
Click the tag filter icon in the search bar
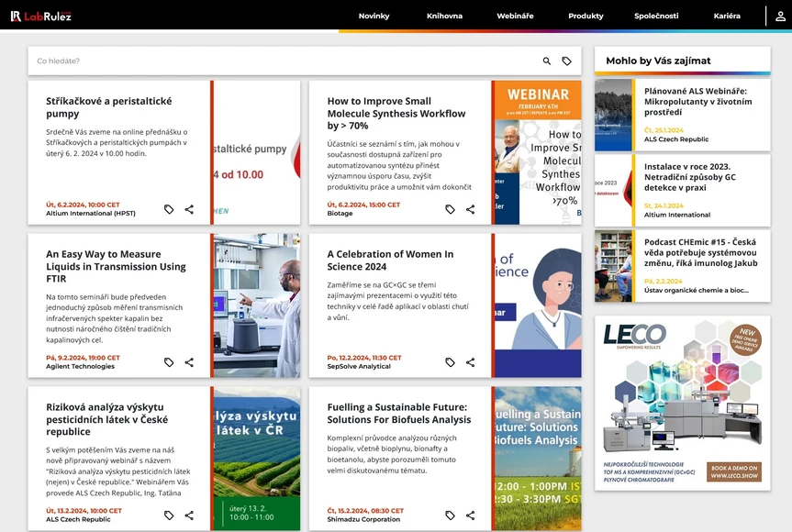(x=567, y=60)
